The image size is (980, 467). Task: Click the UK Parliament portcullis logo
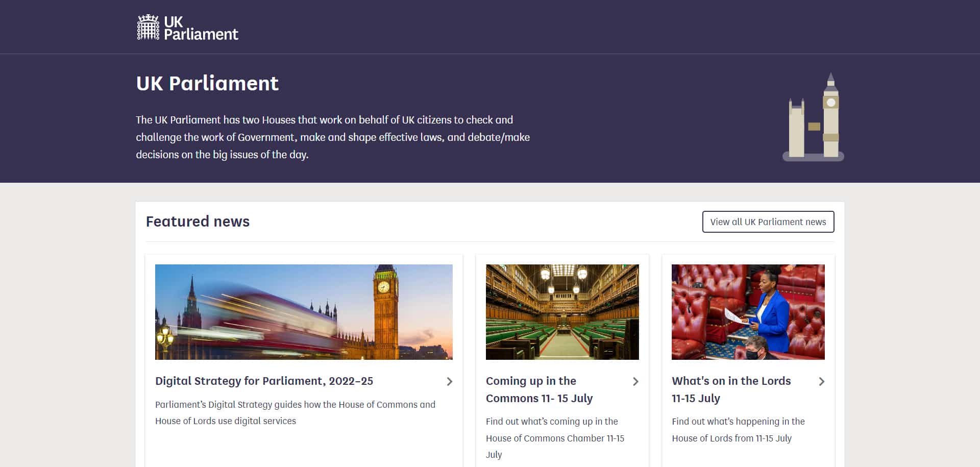click(x=148, y=27)
